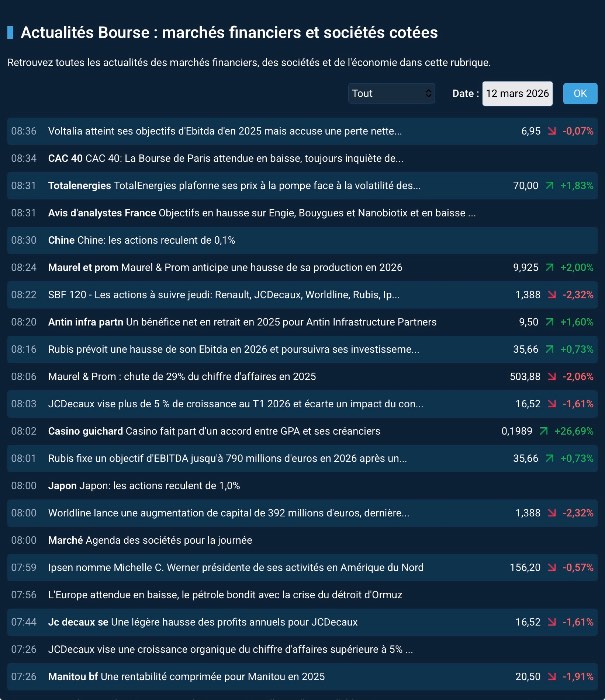605x700 pixels.
Task: Open the Avis d'analystes France article
Action: pos(262,213)
